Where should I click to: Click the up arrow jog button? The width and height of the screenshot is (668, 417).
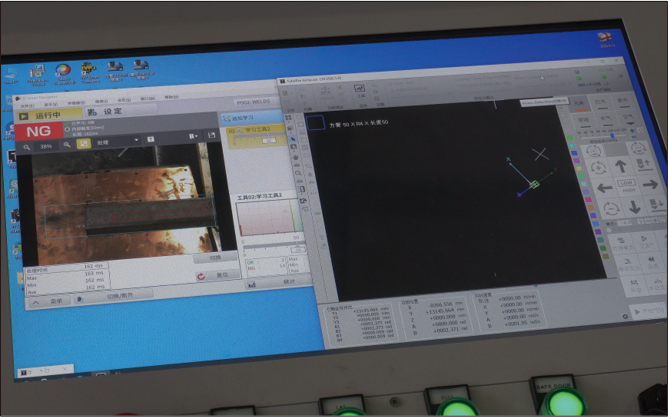[x=620, y=166]
